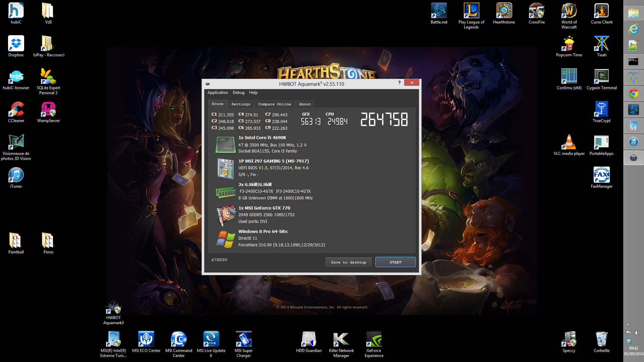Click the Intel Core i5 4690K CPU icon
The height and width of the screenshot is (362, 644).
pos(225,144)
